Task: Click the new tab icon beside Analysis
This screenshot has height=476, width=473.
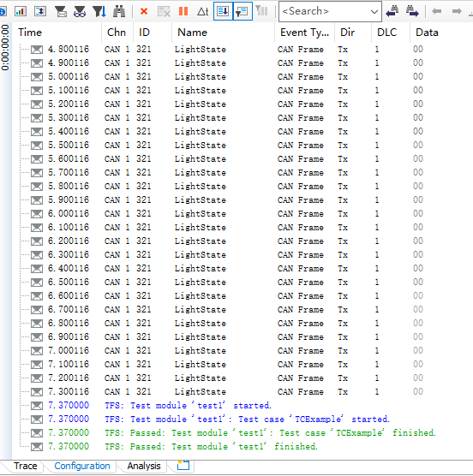Action: (x=183, y=466)
